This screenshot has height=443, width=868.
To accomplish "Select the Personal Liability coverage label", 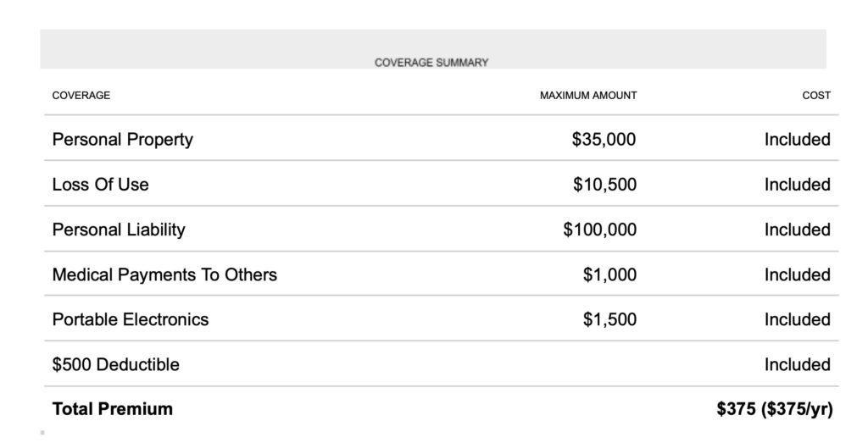I will coord(119,230).
